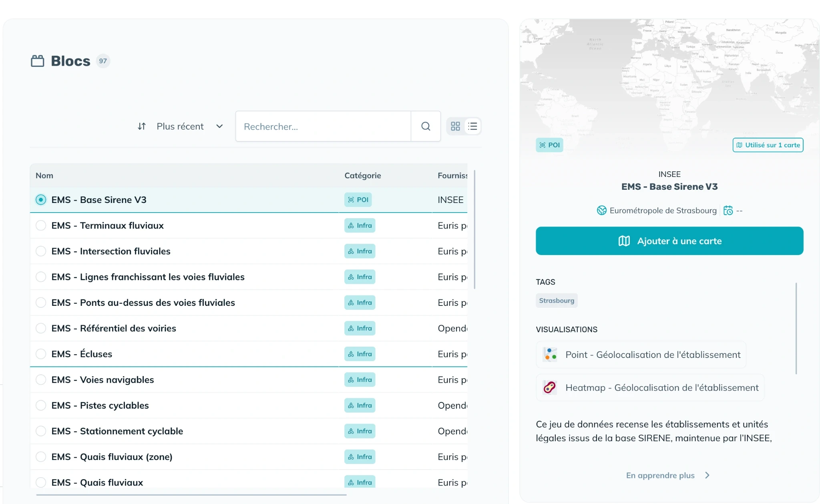The image size is (820, 504).
Task: Click the chevron next to En apprendre plus
Action: pos(707,475)
